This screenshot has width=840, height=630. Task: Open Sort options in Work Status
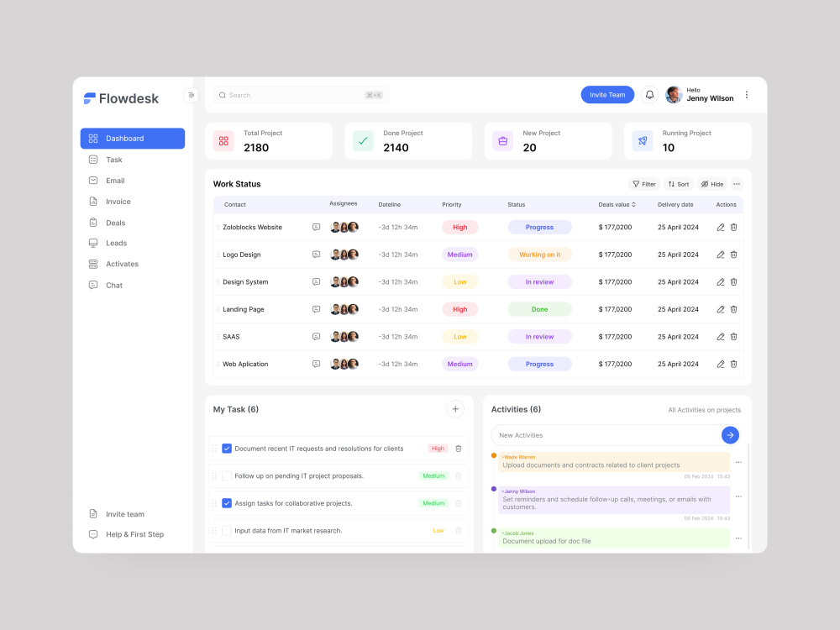pyautogui.click(x=678, y=184)
